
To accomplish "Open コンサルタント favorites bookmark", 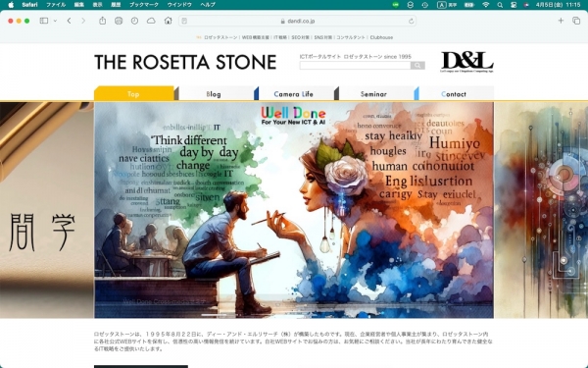I will click(x=351, y=37).
